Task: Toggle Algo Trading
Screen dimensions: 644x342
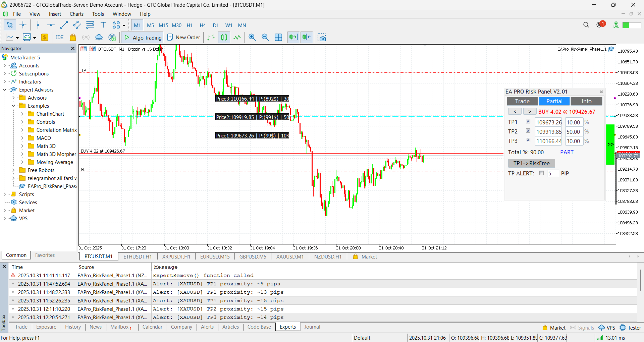Action: tap(143, 38)
